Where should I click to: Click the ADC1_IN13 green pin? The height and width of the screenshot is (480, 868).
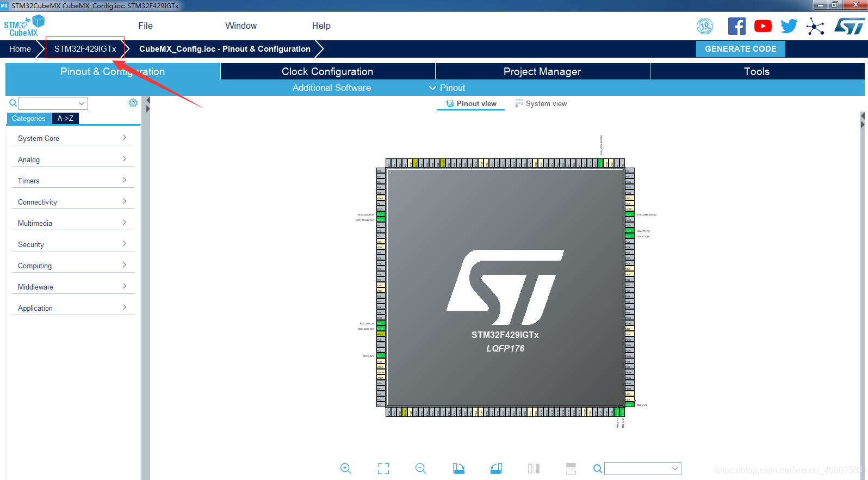pyautogui.click(x=381, y=356)
